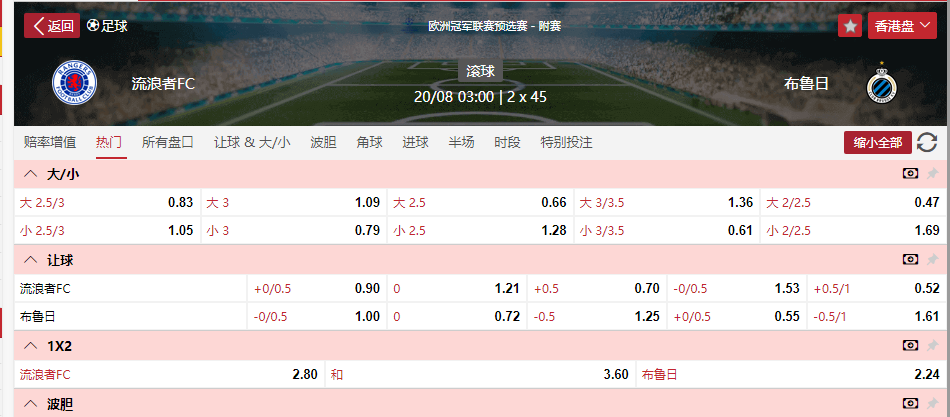Select handicap -0/0.5 at 1.53
950x417 pixels.
click(737, 289)
